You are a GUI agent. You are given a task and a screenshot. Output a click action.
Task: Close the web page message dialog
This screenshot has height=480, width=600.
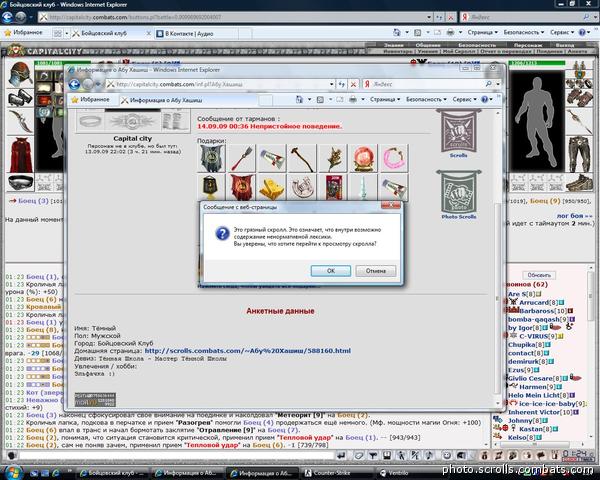coord(391,205)
